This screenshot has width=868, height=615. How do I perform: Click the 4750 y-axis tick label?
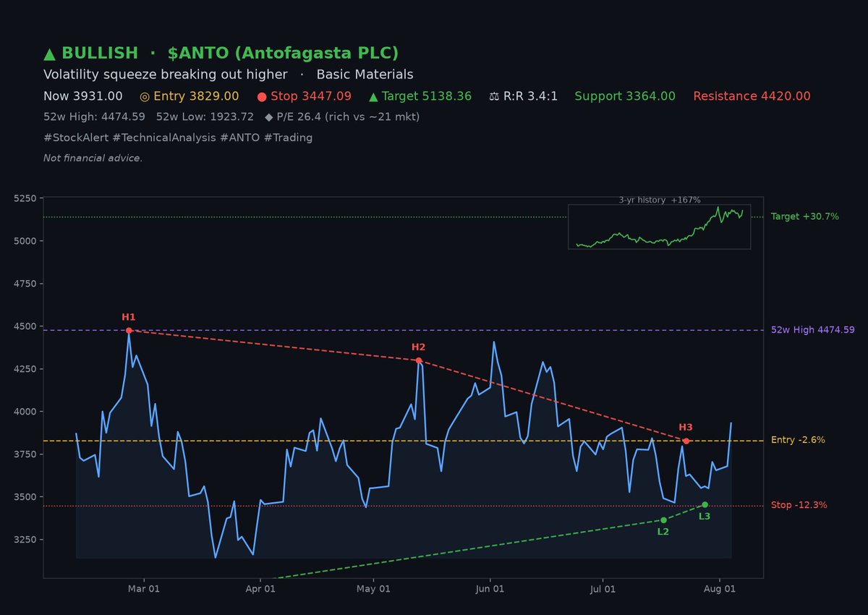tap(25, 284)
